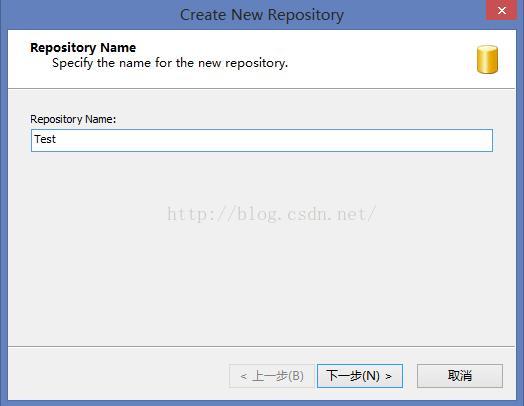Click the 下一步(N) next button
This screenshot has width=524, height=406.
click(x=360, y=376)
